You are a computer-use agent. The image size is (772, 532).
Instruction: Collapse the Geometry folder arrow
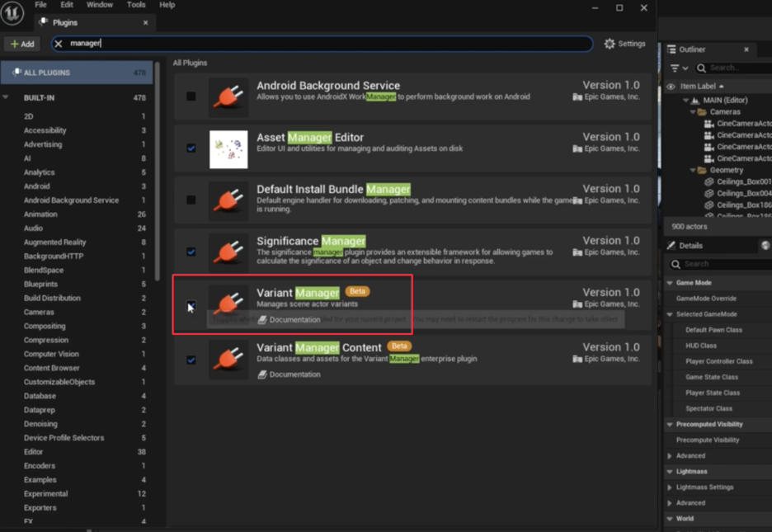tap(693, 170)
